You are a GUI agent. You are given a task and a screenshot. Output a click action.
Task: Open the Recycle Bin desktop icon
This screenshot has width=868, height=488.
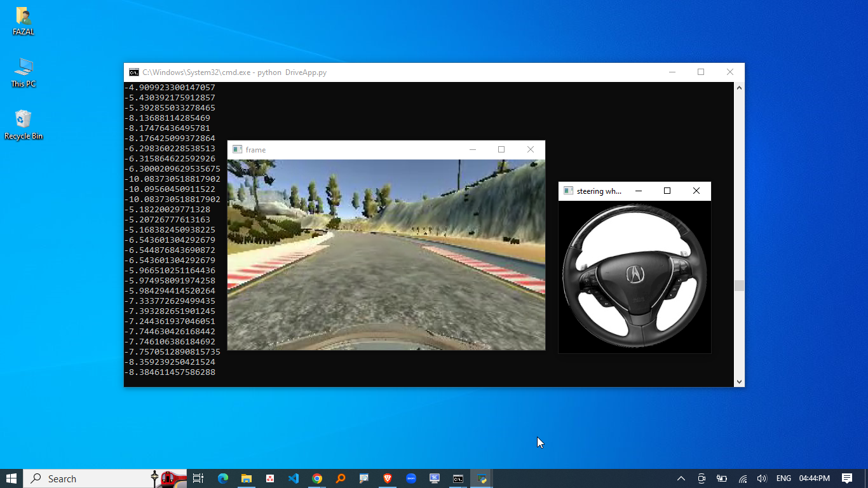tap(24, 125)
